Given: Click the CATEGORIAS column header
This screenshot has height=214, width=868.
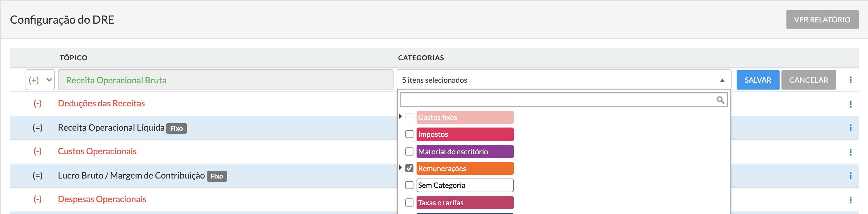Looking at the screenshot, I should click(421, 58).
